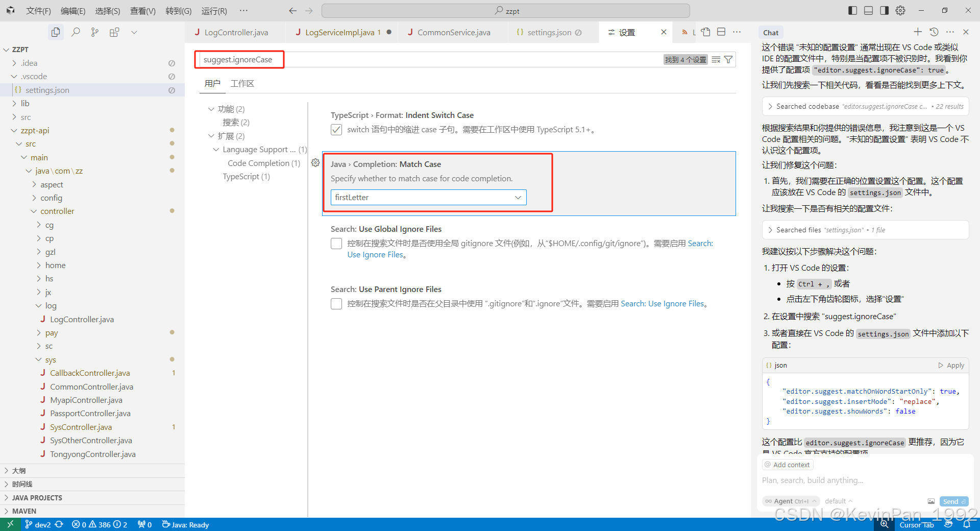Screen dimensions: 980x531
Task: Click the Send button in chat
Action: click(x=954, y=501)
